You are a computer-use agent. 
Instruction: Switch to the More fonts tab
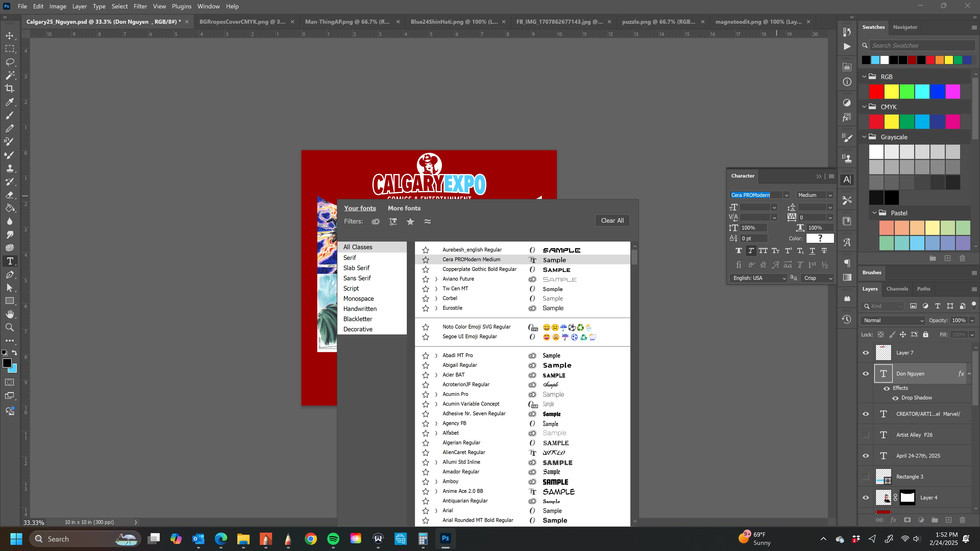click(404, 208)
